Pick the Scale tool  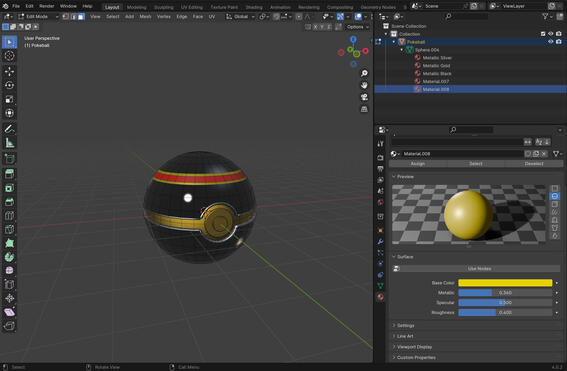(9, 99)
